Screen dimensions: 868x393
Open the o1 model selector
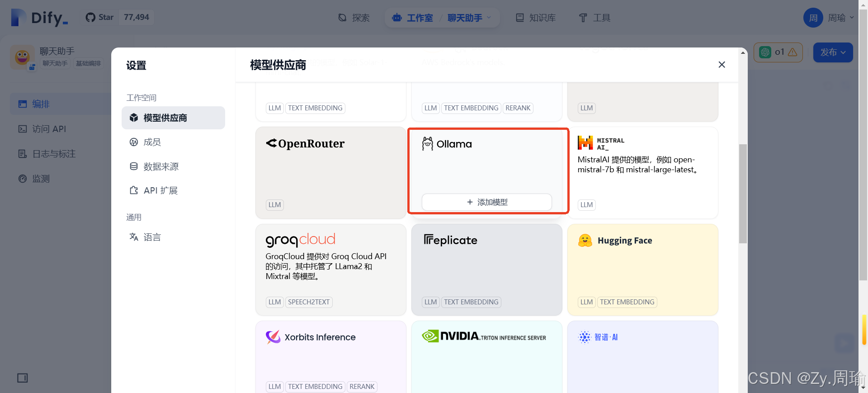coord(778,52)
